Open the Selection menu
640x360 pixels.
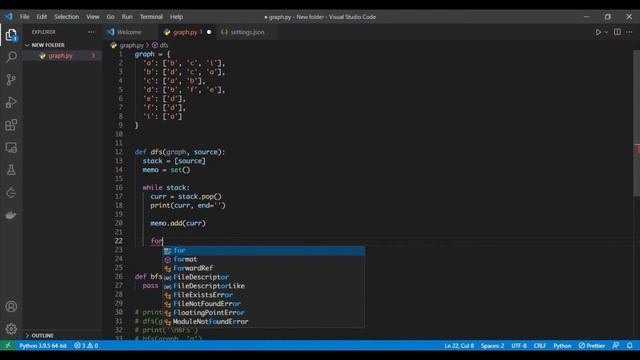click(x=67, y=17)
